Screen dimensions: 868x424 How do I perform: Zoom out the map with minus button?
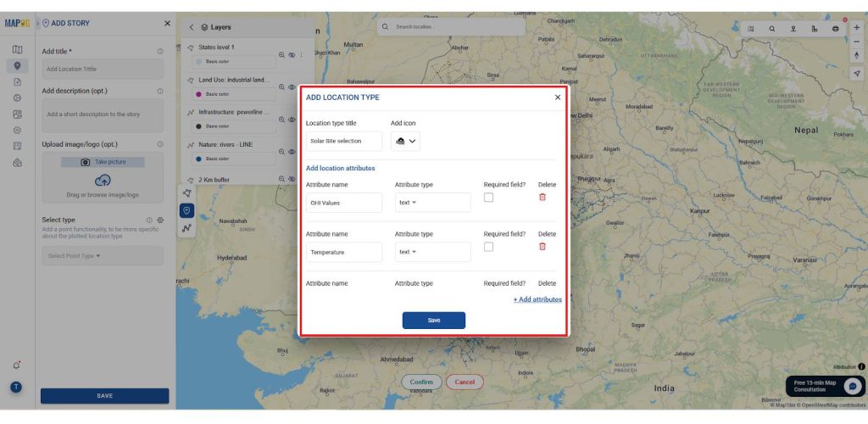click(857, 42)
